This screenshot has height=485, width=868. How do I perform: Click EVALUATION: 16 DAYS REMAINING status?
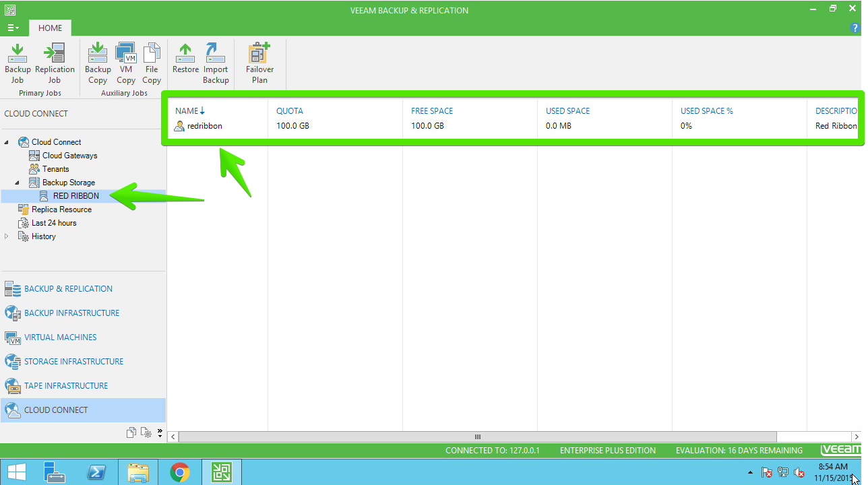click(x=739, y=451)
